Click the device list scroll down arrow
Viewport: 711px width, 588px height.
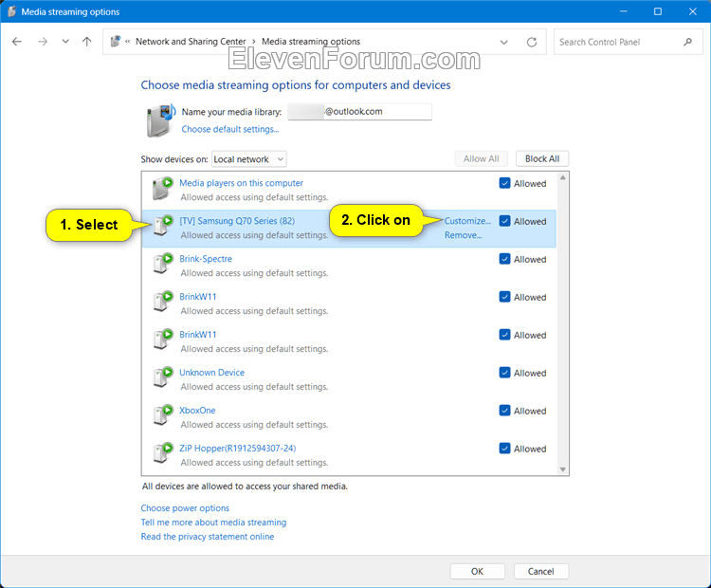click(563, 469)
